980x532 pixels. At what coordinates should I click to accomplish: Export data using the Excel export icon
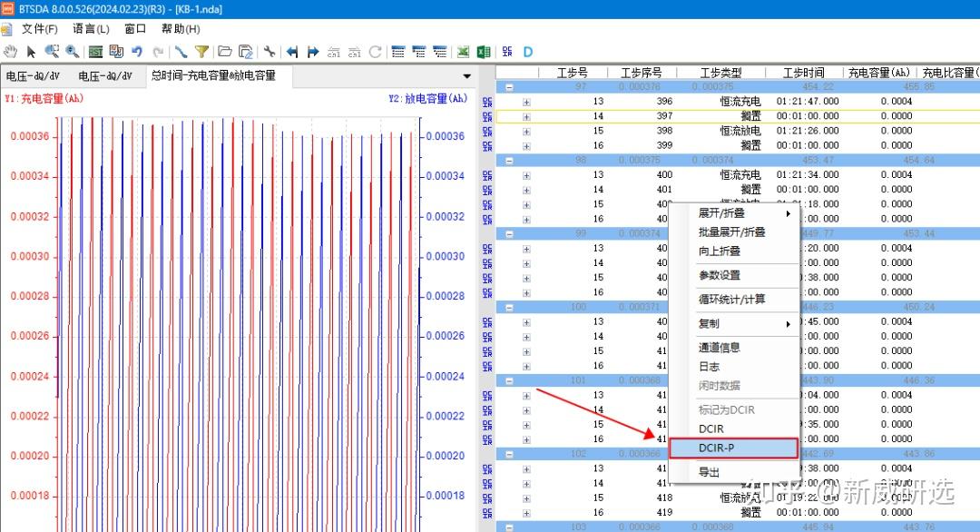click(484, 51)
